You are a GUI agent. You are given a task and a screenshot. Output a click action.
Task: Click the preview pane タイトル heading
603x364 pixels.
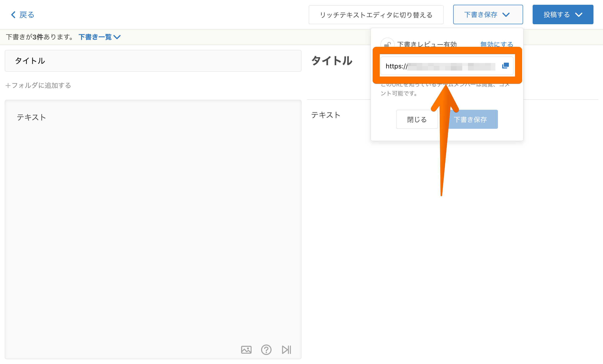(x=332, y=61)
